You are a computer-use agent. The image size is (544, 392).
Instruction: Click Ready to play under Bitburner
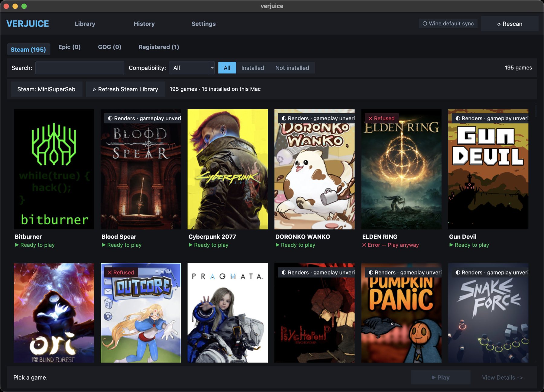(x=35, y=245)
